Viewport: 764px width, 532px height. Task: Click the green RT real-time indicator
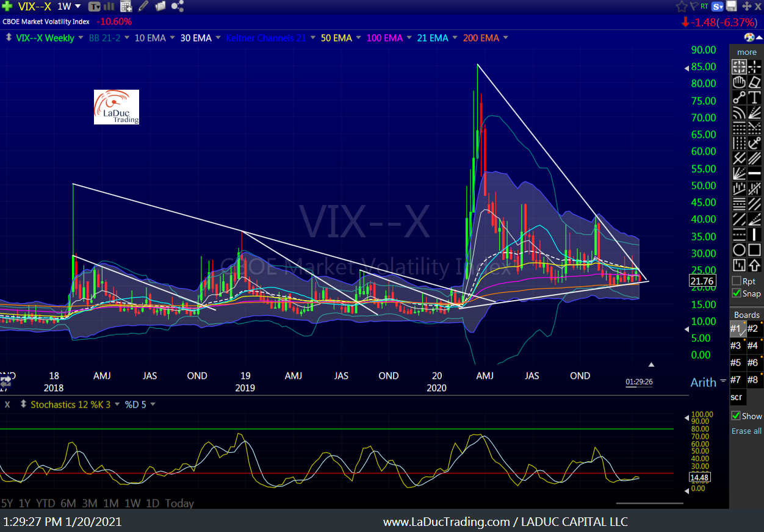[x=705, y=6]
